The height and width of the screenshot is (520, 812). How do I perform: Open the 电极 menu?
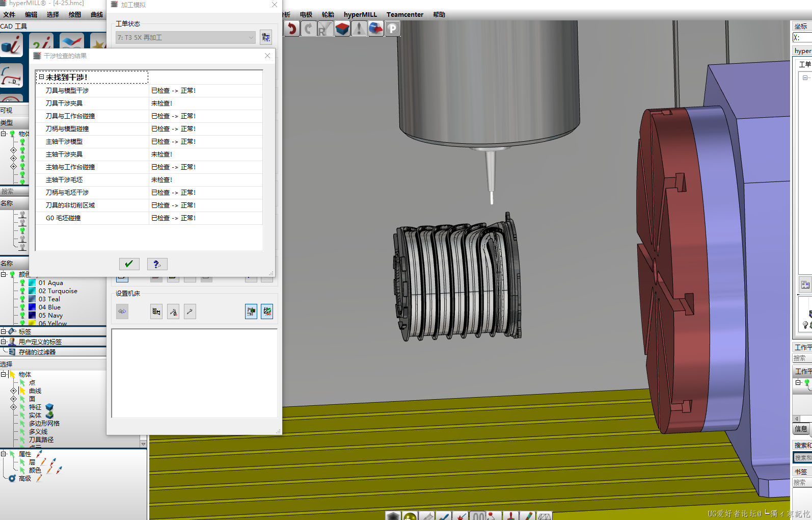306,14
